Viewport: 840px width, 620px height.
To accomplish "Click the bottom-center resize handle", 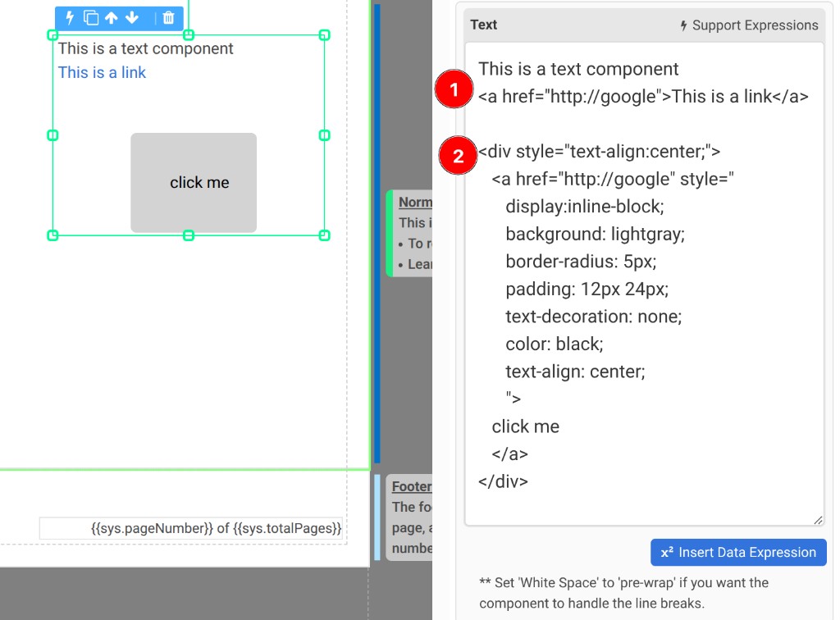I will pos(189,235).
